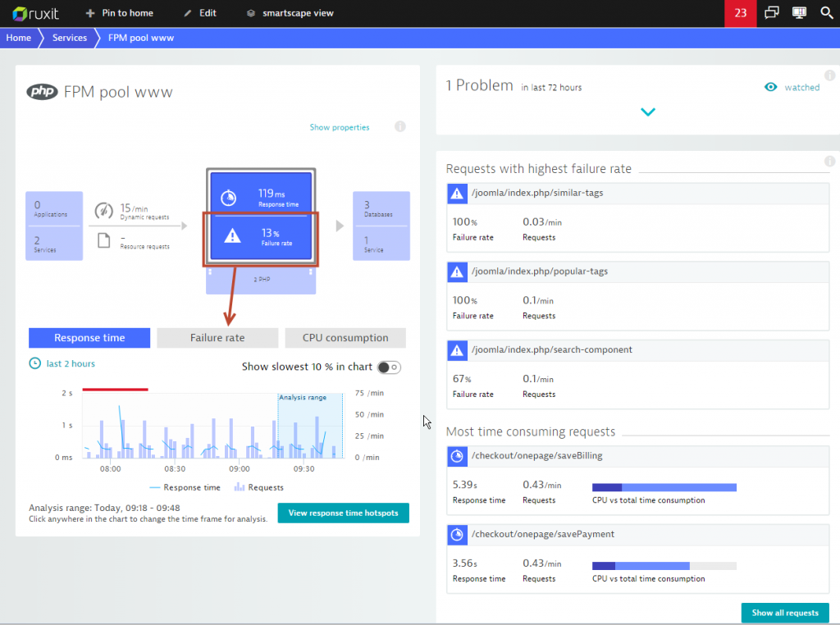Go to Services breadcrumb

70,38
